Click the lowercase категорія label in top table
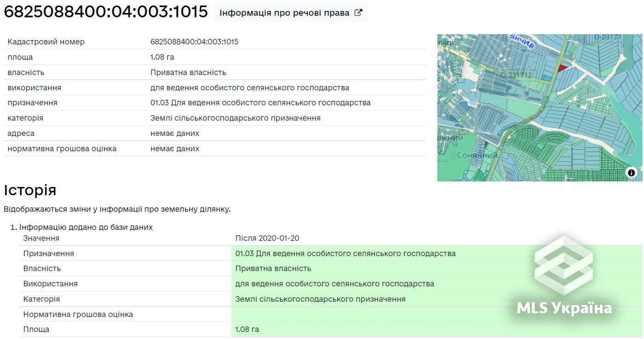Image resolution: width=644 pixels, height=339 pixels. pos(25,118)
